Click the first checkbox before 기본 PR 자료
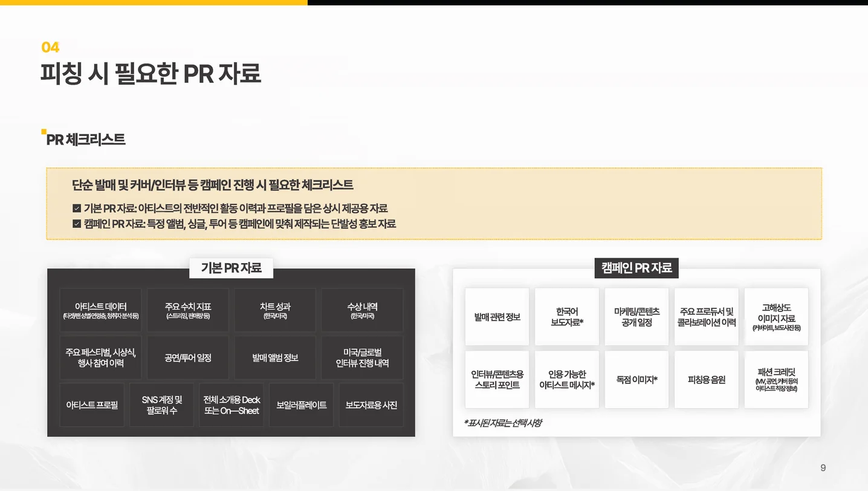This screenshot has height=491, width=868. [77, 209]
